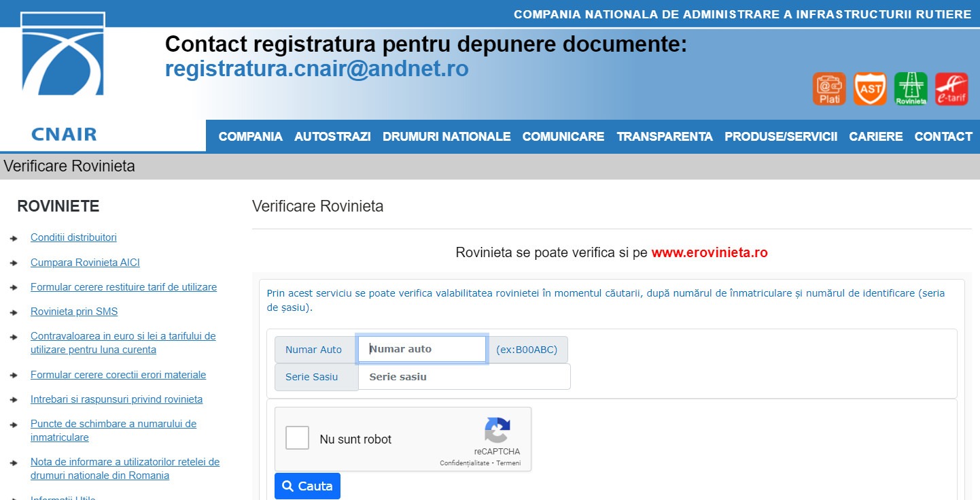Follow the www.erovinieta.ro link
Image resolution: width=980 pixels, height=500 pixels.
(710, 253)
